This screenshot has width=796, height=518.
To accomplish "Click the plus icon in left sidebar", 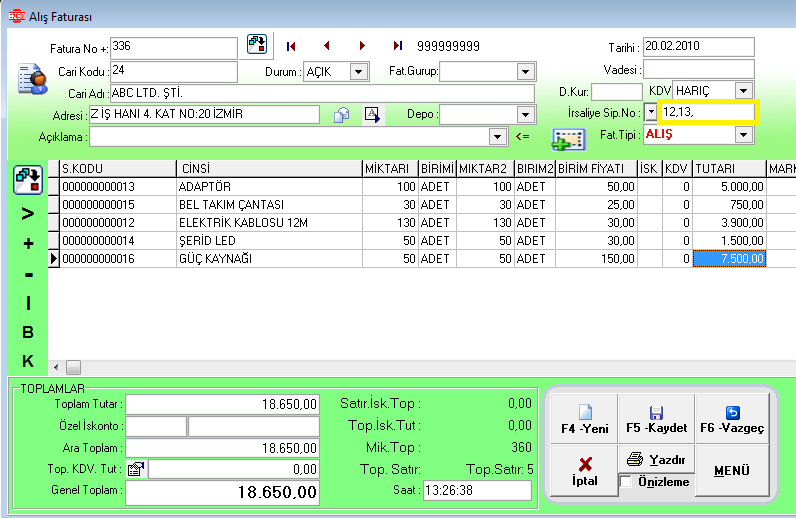I will point(28,243).
